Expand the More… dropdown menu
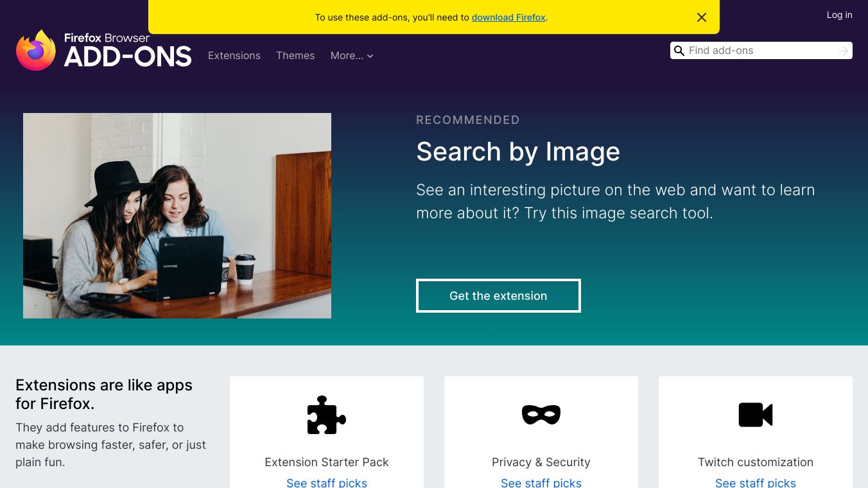 [x=352, y=56]
